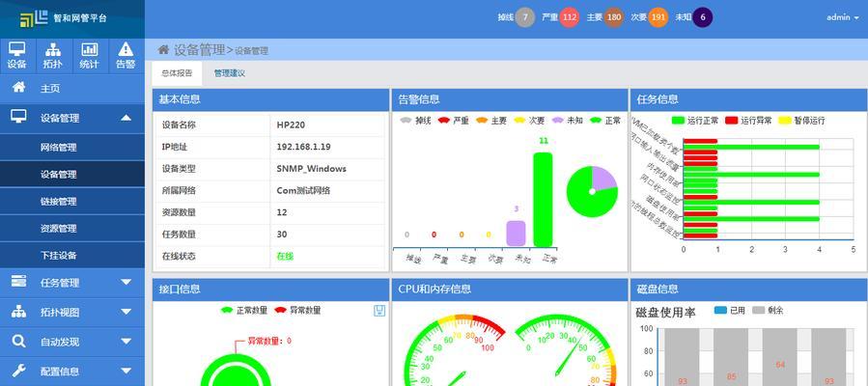The width and height of the screenshot is (868, 386).
Task: Toggle 次要 legend in 告警信息 chart
Action: click(529, 121)
